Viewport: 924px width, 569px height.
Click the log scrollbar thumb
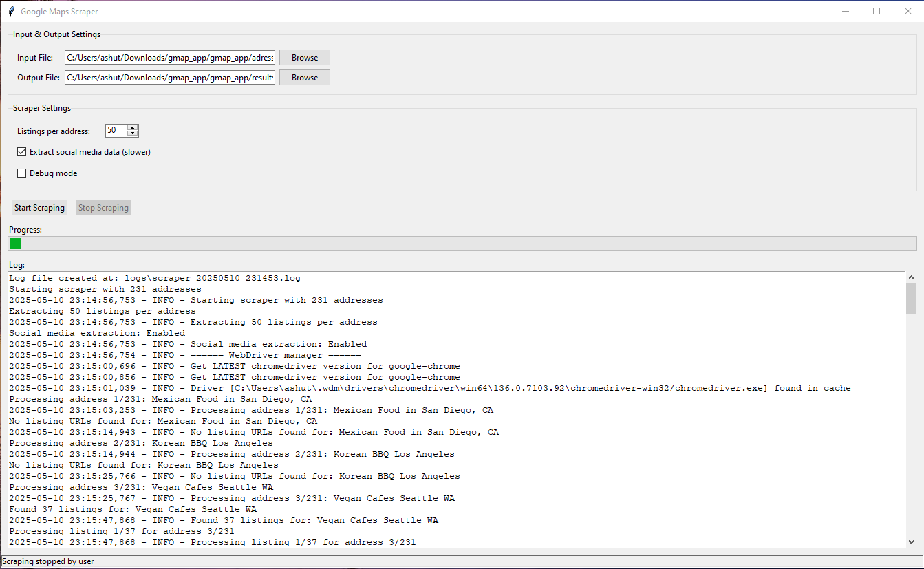pos(911,298)
